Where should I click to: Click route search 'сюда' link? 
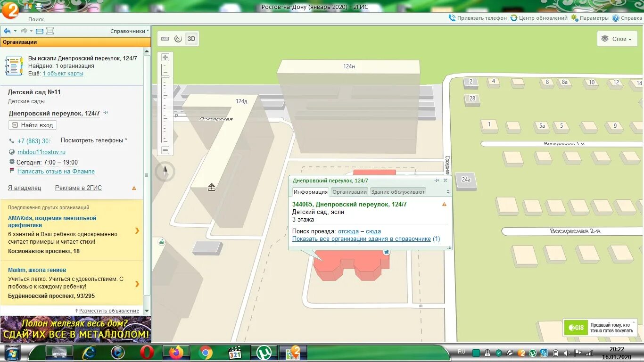click(373, 231)
